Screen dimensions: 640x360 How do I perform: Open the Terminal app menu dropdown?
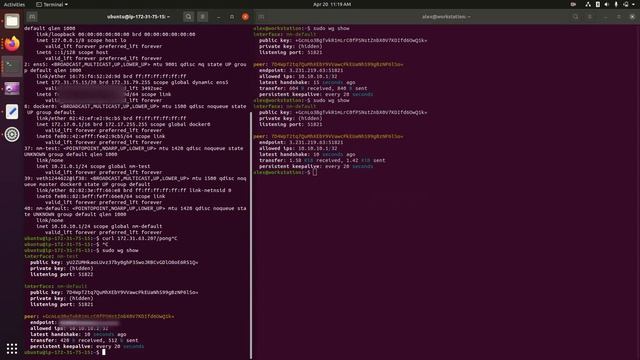52,4
